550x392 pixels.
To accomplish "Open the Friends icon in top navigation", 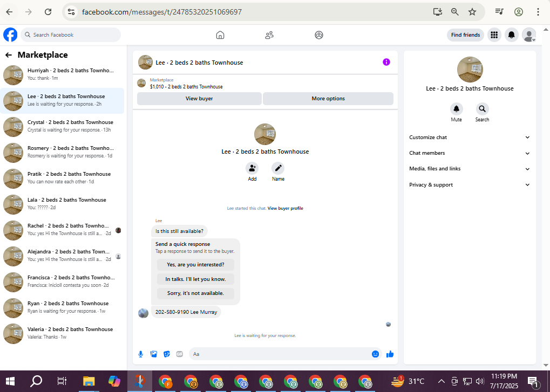I will 269,35.
